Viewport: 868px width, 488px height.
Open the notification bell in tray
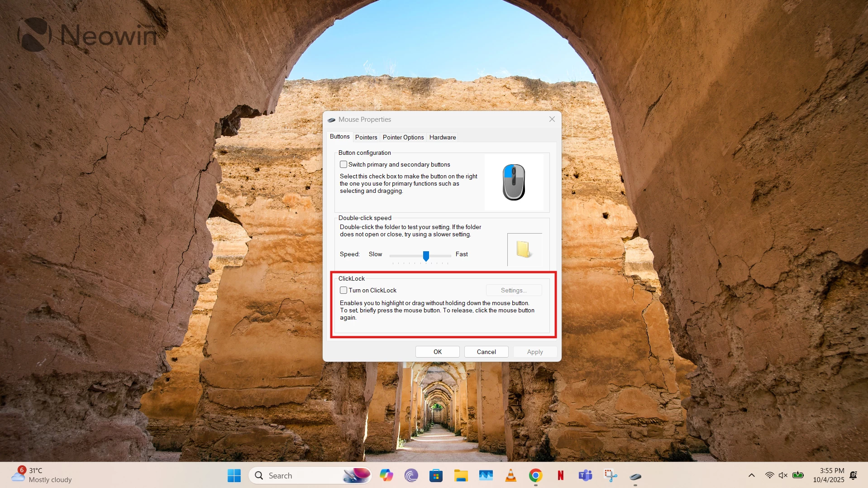pos(853,475)
